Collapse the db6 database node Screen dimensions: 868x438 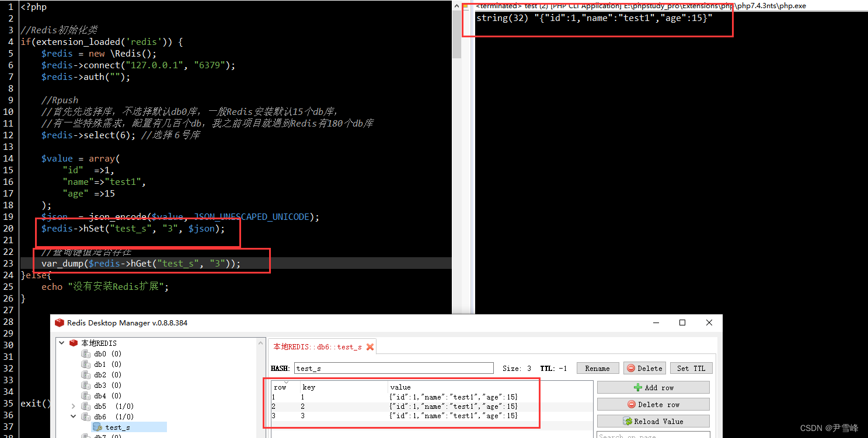(x=74, y=416)
